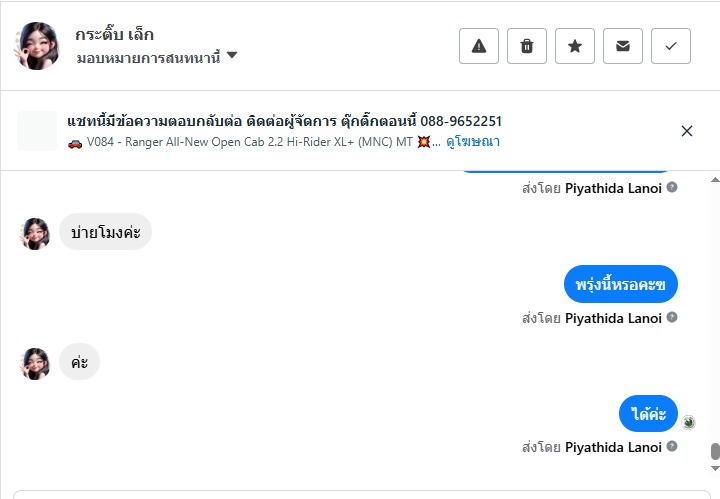Mark conversation unread with envelope icon
Viewport: 720px width, 499px height.
623,46
